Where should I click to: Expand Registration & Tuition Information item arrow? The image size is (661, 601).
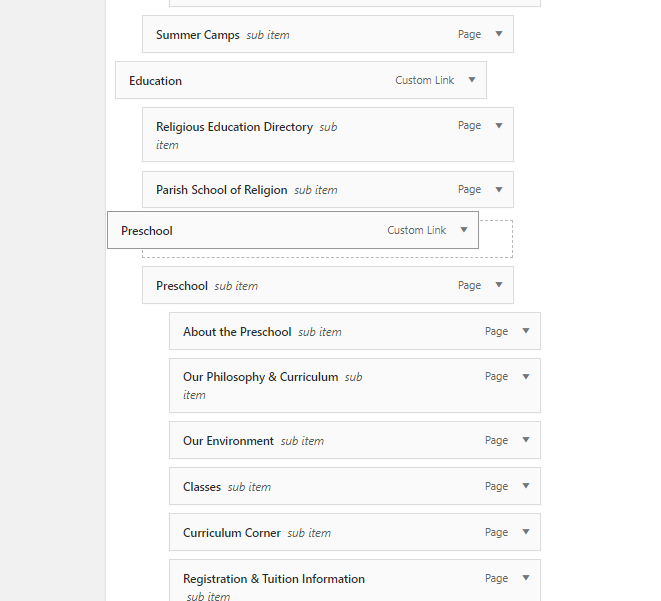click(526, 578)
